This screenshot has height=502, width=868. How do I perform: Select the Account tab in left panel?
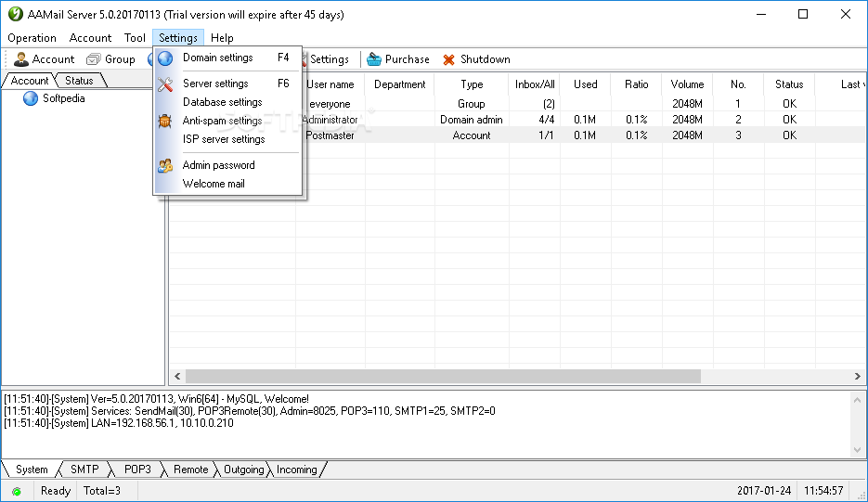tap(30, 81)
